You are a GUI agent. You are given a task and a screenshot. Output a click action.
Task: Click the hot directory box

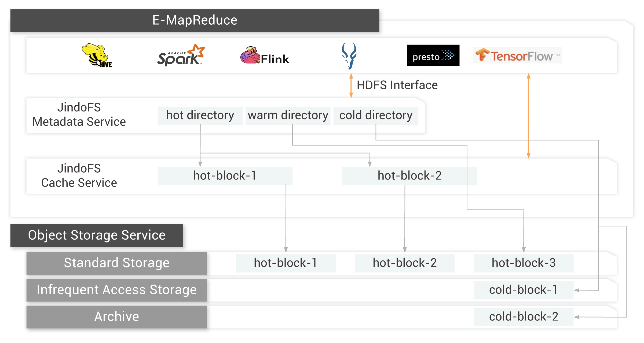(200, 115)
